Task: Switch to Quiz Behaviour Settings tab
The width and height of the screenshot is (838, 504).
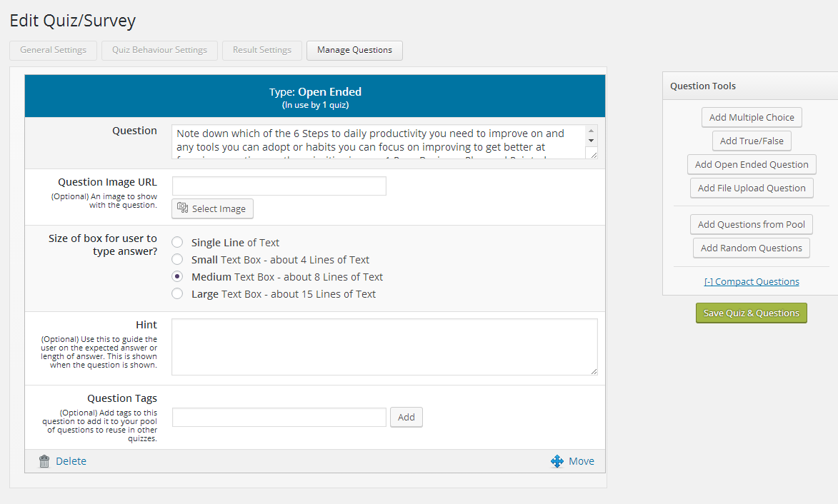Action: [159, 50]
